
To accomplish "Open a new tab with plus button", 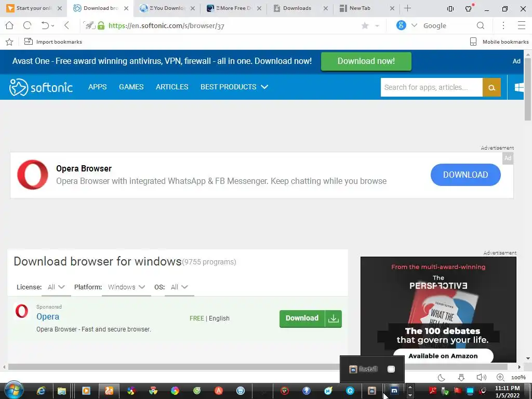I will [407, 8].
